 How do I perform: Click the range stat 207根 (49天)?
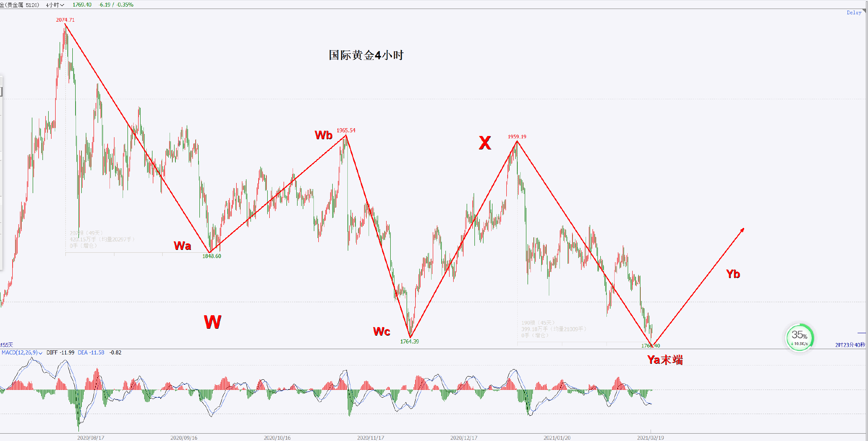[x=86, y=233]
